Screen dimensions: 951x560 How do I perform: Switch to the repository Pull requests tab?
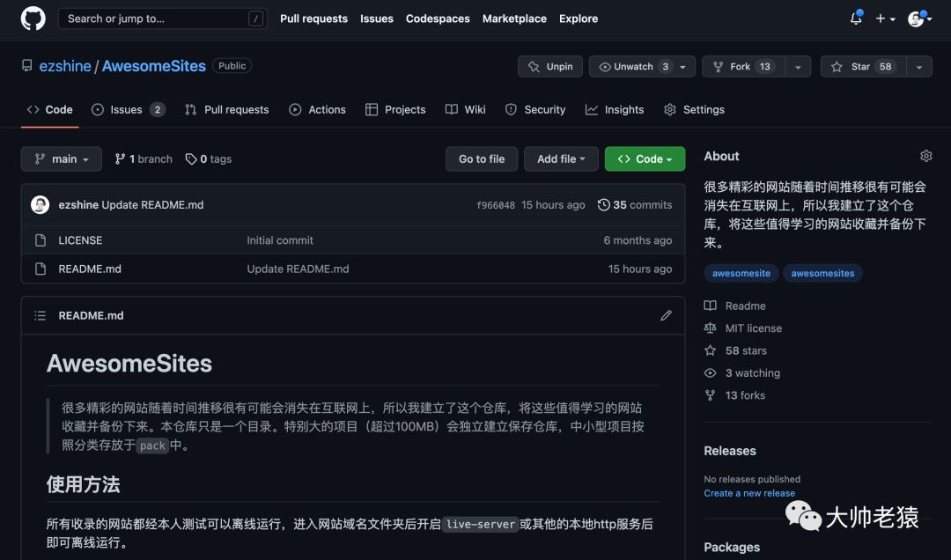[227, 110]
